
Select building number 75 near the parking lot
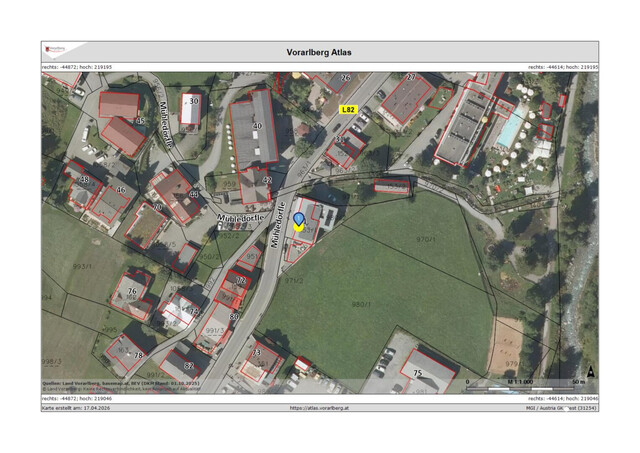(417, 374)
